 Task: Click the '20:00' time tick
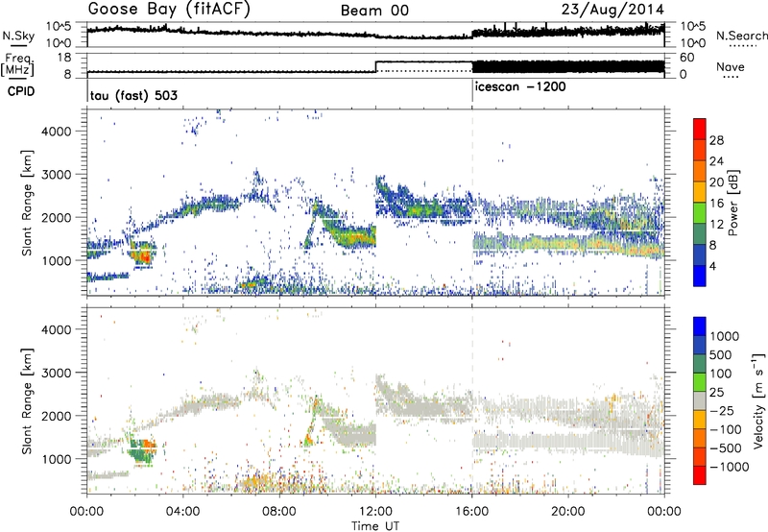coord(568,512)
